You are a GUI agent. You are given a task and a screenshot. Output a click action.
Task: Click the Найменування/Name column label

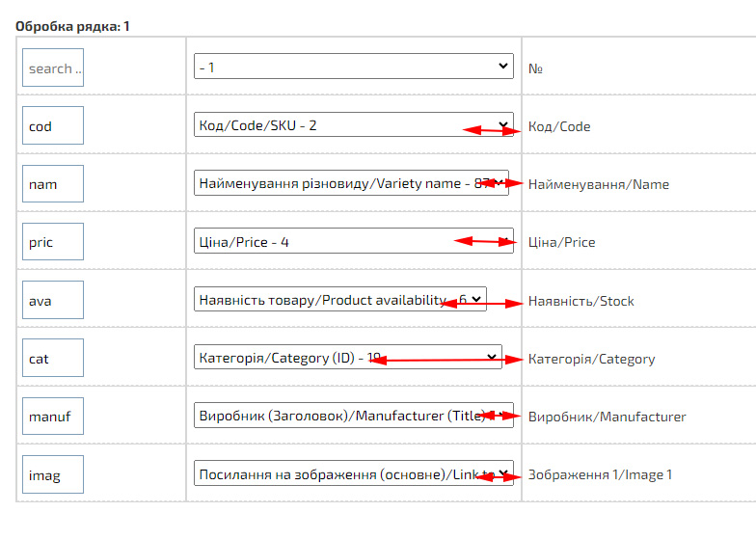tap(598, 184)
